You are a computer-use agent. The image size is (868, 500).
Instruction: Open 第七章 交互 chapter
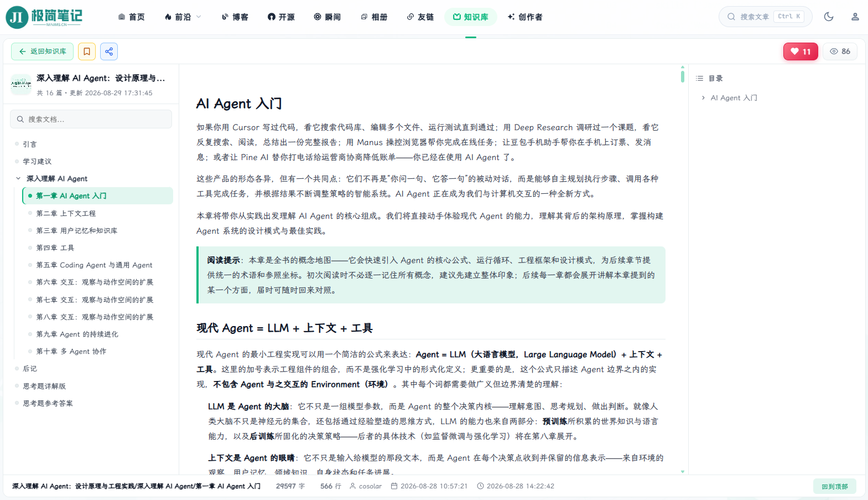(95, 300)
